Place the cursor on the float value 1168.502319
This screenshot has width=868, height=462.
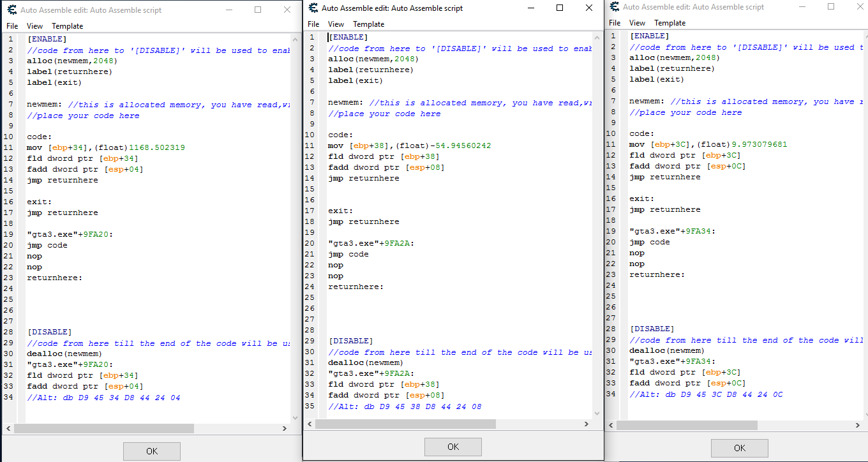[157, 147]
